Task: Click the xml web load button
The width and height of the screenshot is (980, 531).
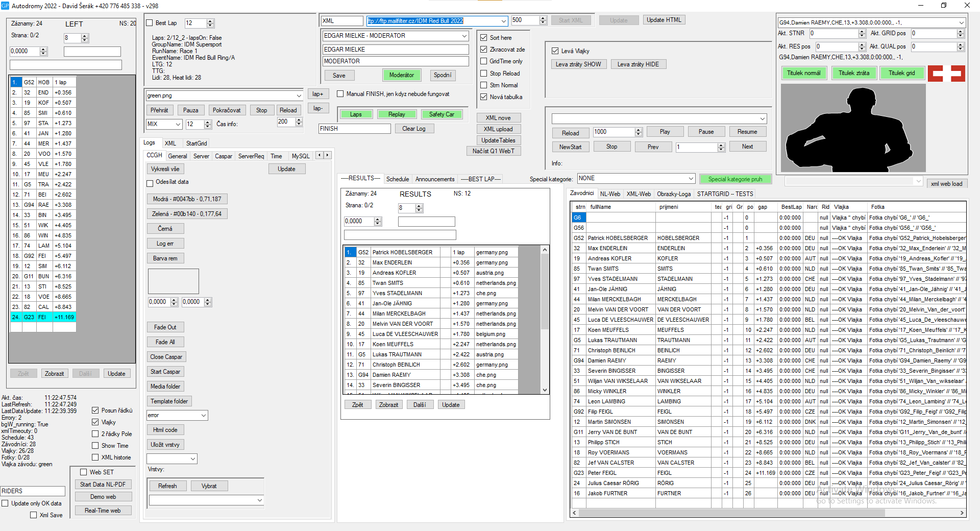Action: point(946,184)
